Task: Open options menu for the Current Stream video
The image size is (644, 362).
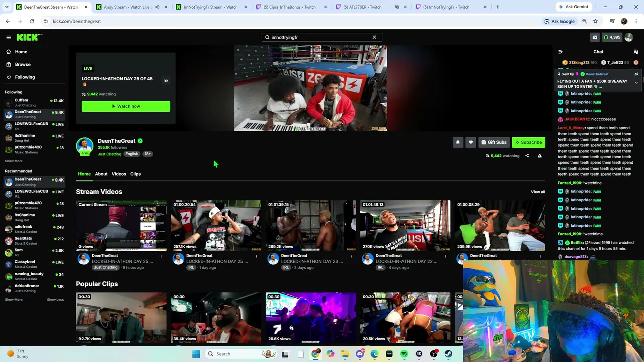Action: 162,256
